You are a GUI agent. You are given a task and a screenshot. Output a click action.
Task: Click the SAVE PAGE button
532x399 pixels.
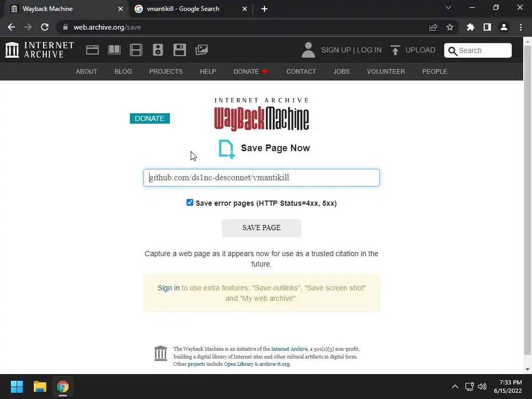[261, 228]
